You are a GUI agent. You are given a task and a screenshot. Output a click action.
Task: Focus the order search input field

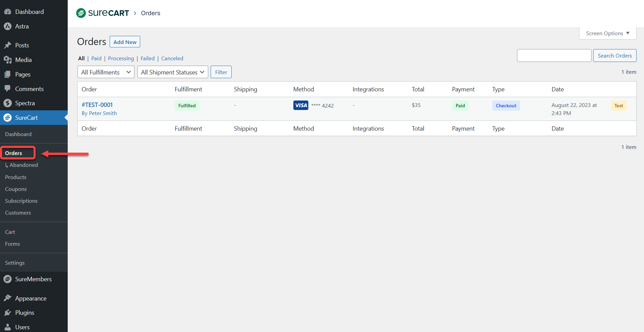554,56
